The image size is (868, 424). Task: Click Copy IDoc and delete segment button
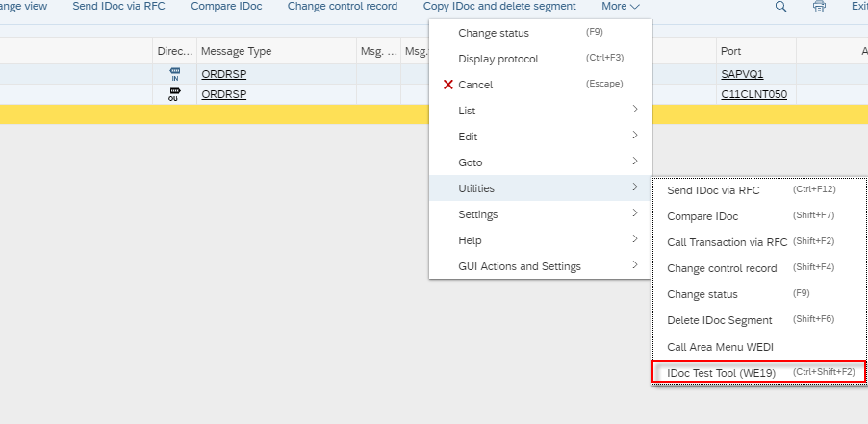(x=499, y=7)
